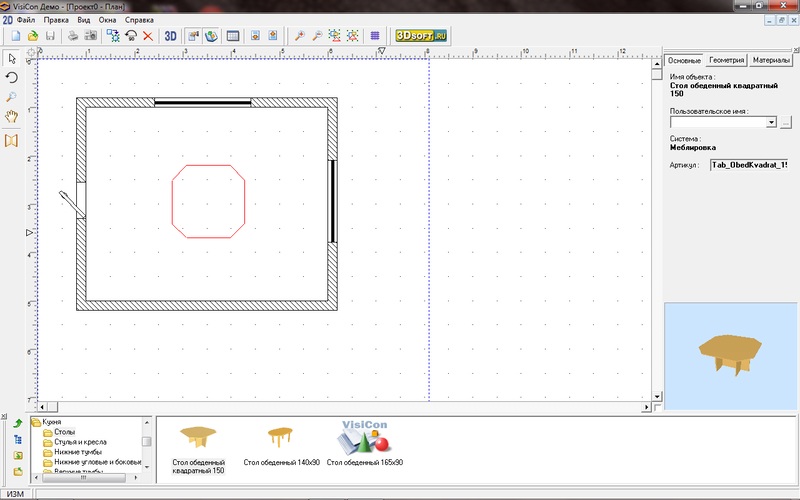The image size is (800, 500).
Task: Create a new project with the blank page icon
Action: click(16, 36)
